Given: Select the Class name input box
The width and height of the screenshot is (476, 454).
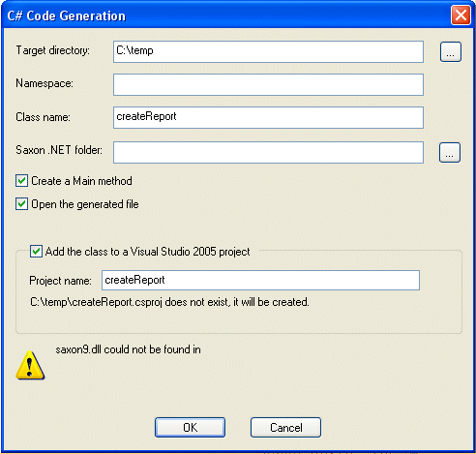Looking at the screenshot, I should click(268, 117).
